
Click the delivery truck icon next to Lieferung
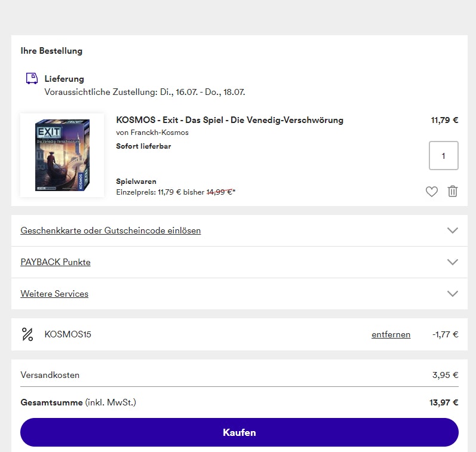pyautogui.click(x=32, y=79)
